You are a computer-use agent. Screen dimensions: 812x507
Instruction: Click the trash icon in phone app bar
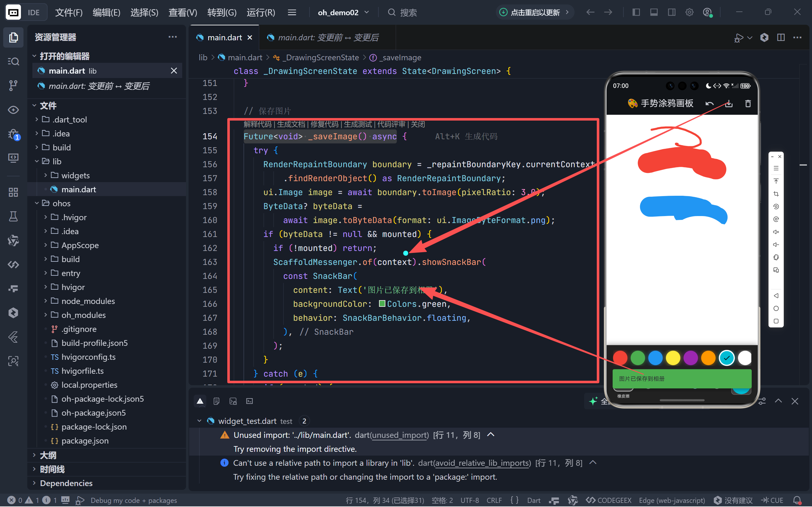[748, 104]
